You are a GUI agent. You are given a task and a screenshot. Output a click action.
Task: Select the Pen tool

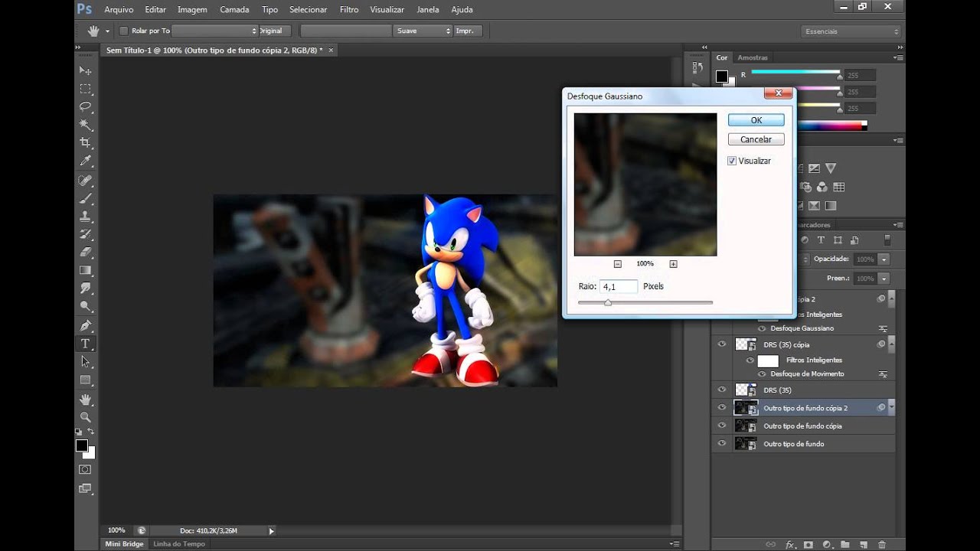point(86,325)
